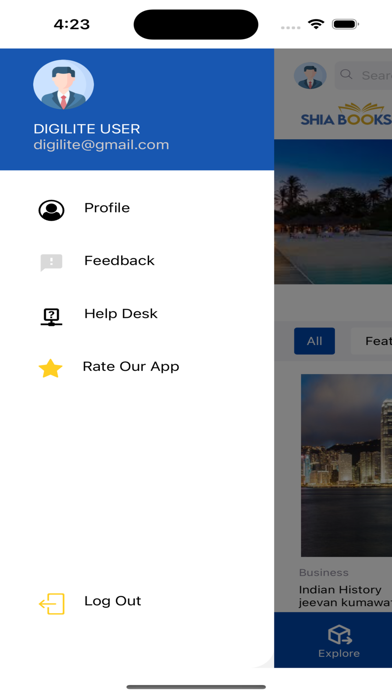Image resolution: width=392 pixels, height=696 pixels.
Task: Tap the large avatar in drawer header
Action: click(x=63, y=85)
